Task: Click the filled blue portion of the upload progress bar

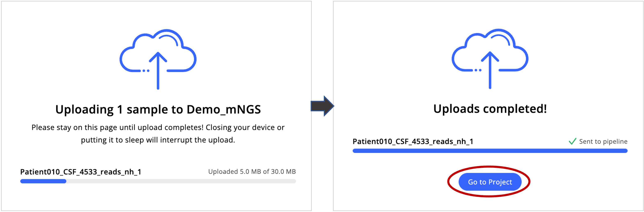Action: (43, 181)
